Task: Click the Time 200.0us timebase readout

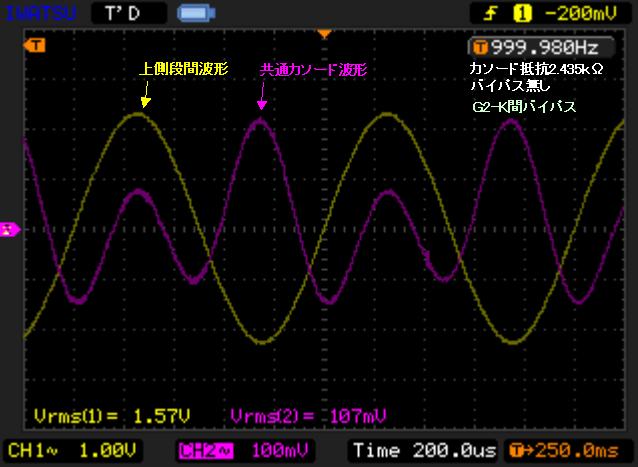Action: pyautogui.click(x=424, y=451)
